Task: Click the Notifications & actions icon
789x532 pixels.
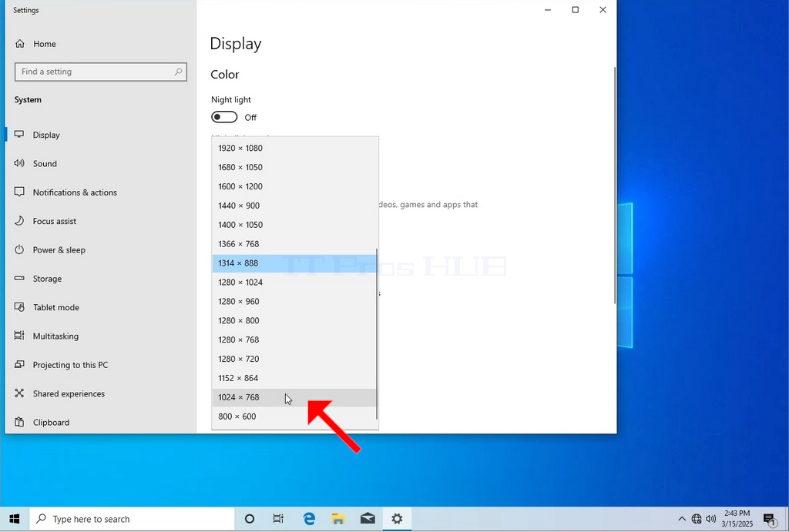Action: 19,192
